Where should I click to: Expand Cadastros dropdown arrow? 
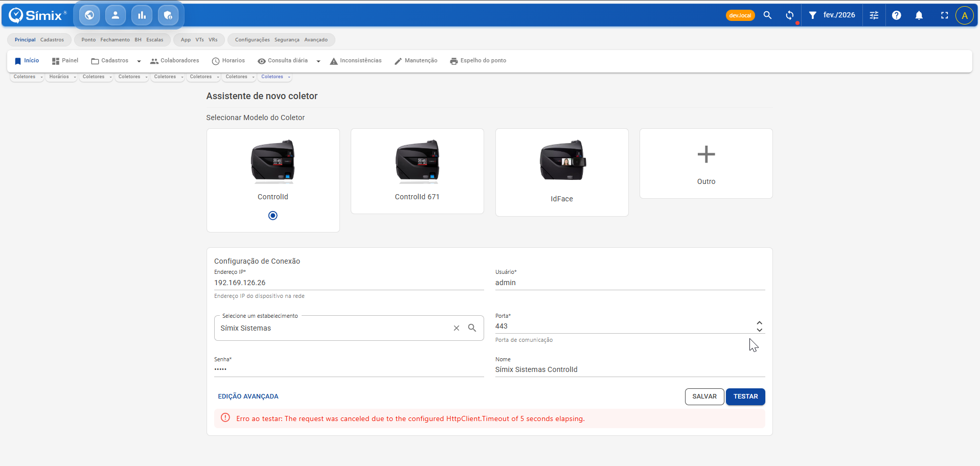coord(139,61)
